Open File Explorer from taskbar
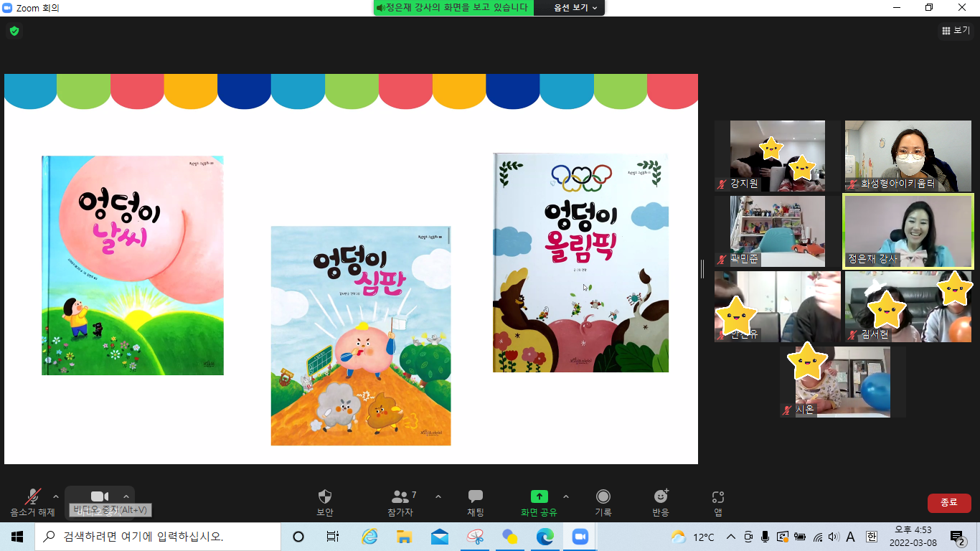 (404, 537)
